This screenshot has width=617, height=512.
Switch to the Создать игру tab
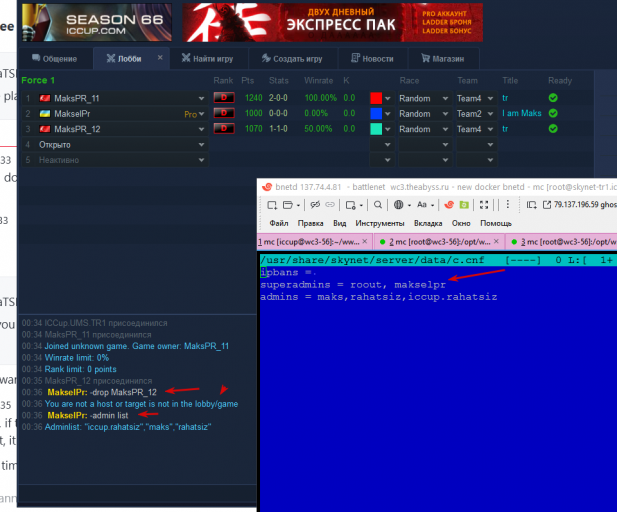pos(292,59)
